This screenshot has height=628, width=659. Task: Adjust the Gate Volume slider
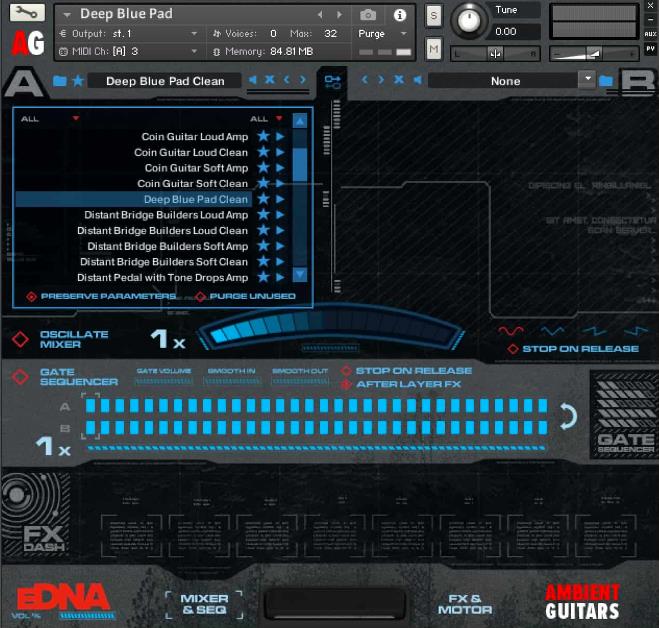tap(164, 381)
